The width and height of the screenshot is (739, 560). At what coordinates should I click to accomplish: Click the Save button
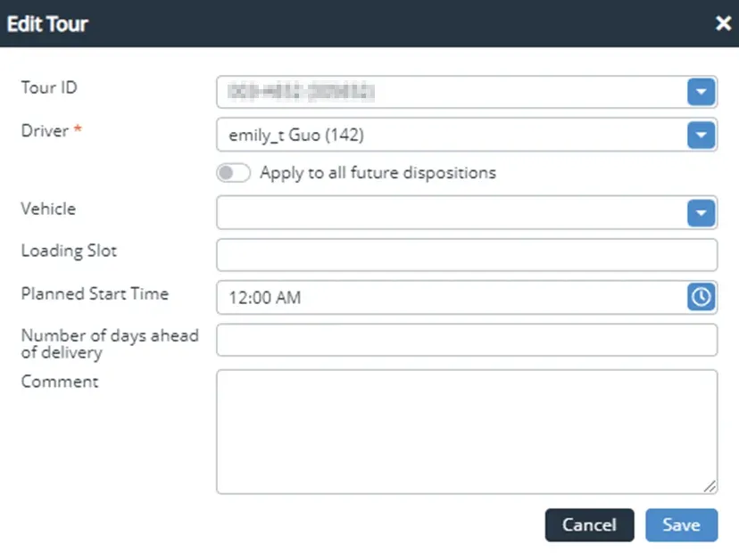tap(681, 525)
